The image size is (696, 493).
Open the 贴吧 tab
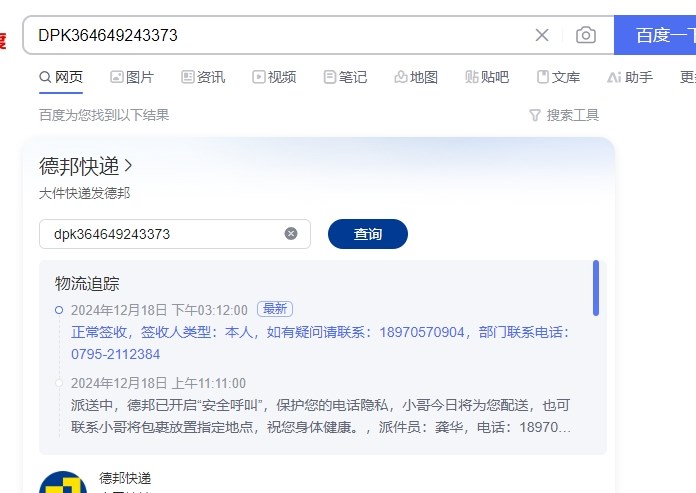(487, 77)
